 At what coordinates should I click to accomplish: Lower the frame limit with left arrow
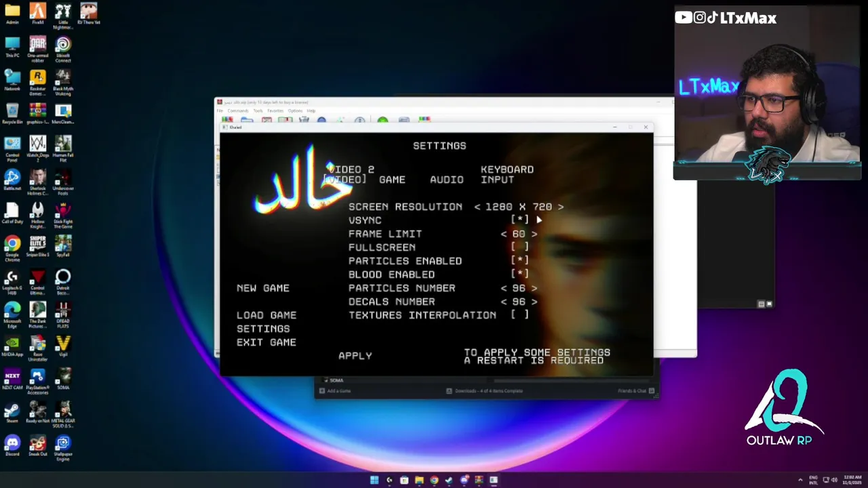pyautogui.click(x=504, y=234)
